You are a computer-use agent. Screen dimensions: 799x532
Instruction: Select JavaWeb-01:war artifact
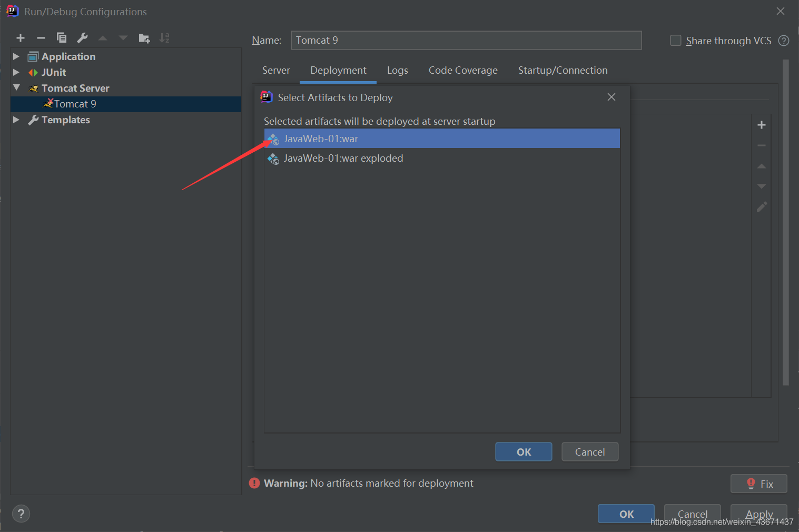(x=442, y=139)
